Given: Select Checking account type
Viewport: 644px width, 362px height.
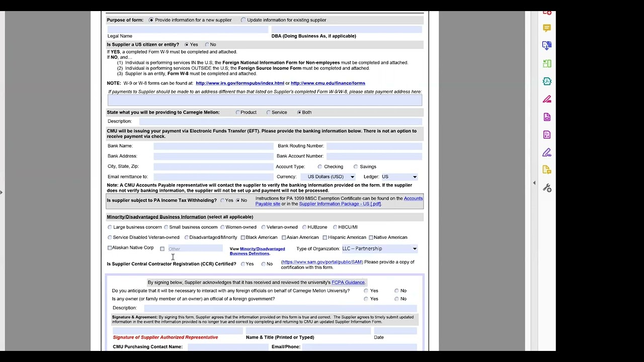Looking at the screenshot, I should (320, 167).
